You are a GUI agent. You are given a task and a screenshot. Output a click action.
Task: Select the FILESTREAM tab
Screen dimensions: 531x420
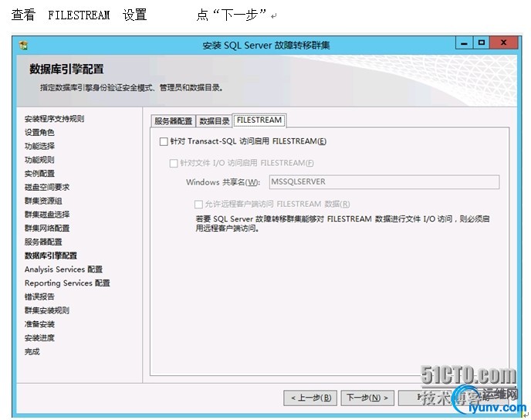tap(259, 120)
